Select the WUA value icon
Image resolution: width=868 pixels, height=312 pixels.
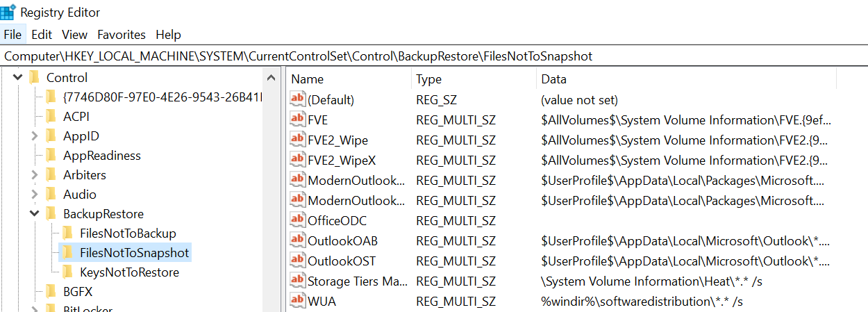[x=298, y=301]
